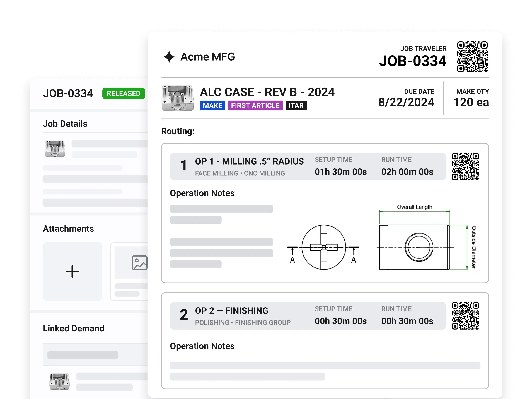Viewport: 532px width, 399px height.
Task: Click the circular cross-section drawing
Action: click(323, 248)
